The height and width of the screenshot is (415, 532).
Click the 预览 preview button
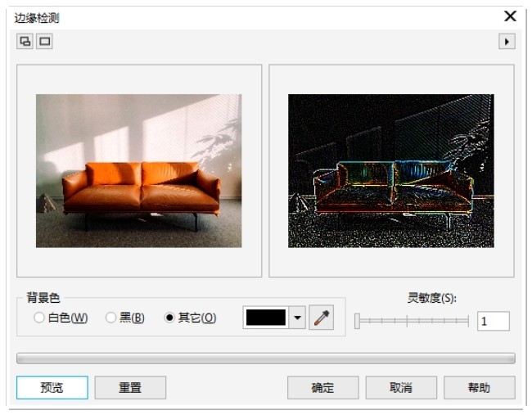[x=52, y=387]
